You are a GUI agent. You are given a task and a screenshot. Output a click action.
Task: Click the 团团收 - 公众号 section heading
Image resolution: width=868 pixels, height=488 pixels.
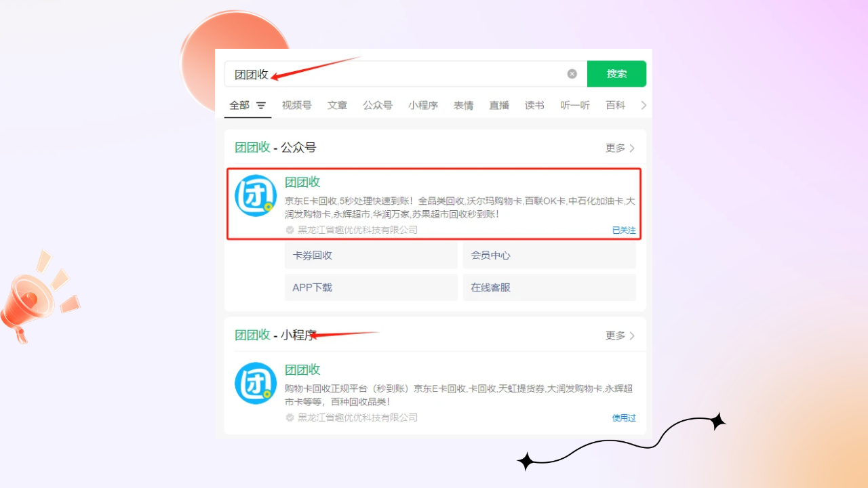[275, 148]
